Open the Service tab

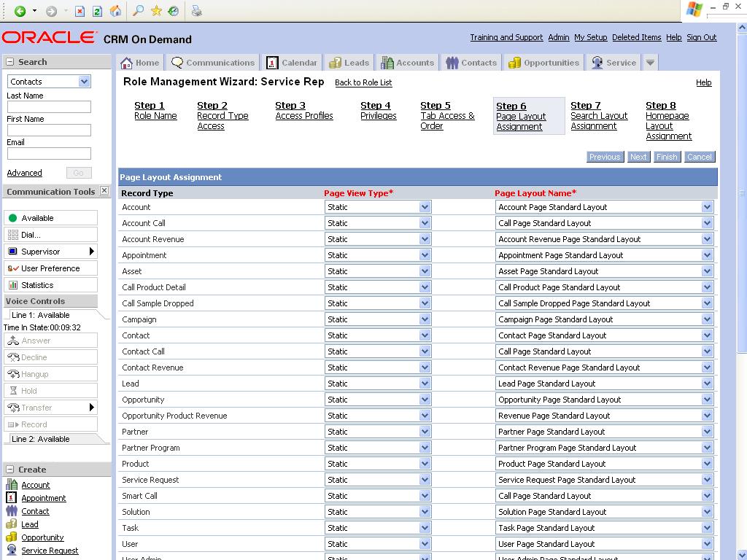[x=614, y=63]
